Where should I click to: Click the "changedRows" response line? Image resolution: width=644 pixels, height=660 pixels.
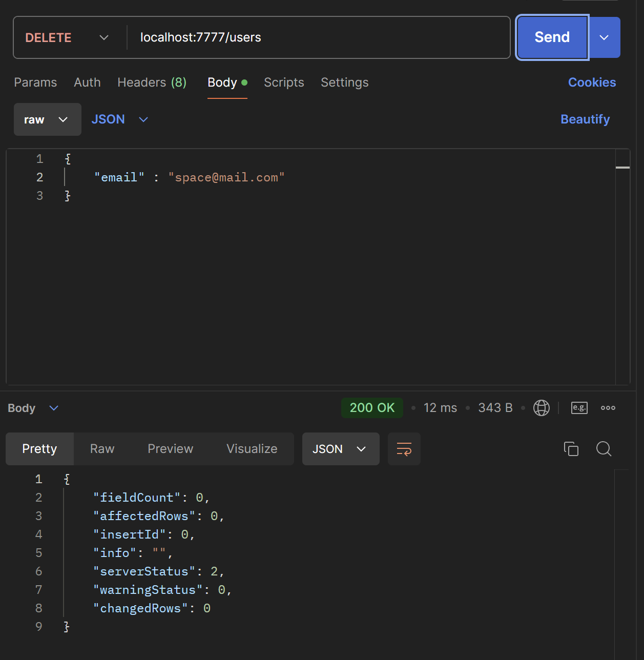(x=152, y=608)
